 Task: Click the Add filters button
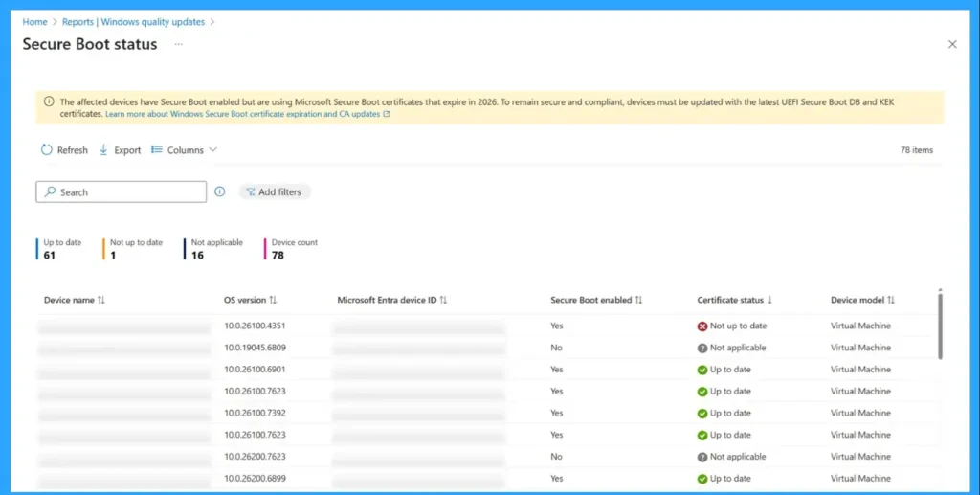click(x=275, y=191)
